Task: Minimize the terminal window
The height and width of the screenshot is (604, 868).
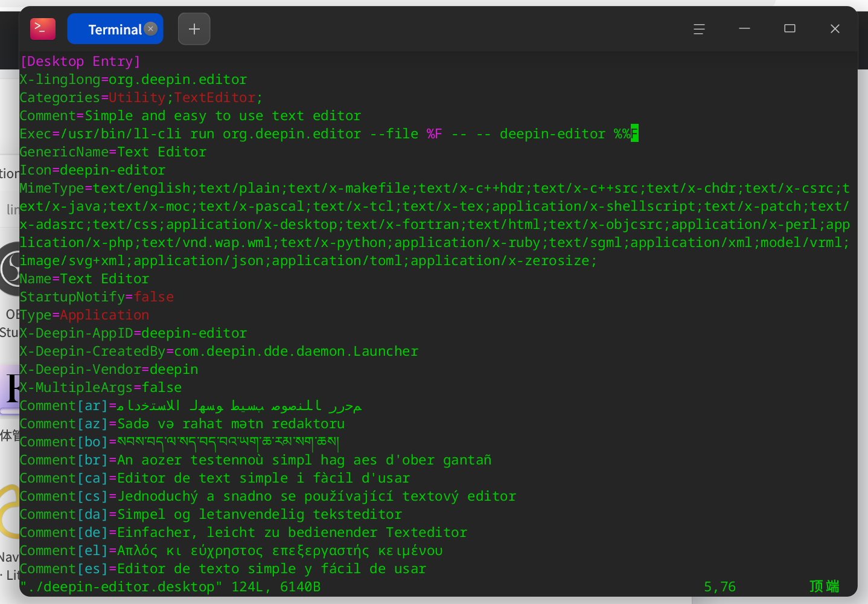Action: click(744, 29)
